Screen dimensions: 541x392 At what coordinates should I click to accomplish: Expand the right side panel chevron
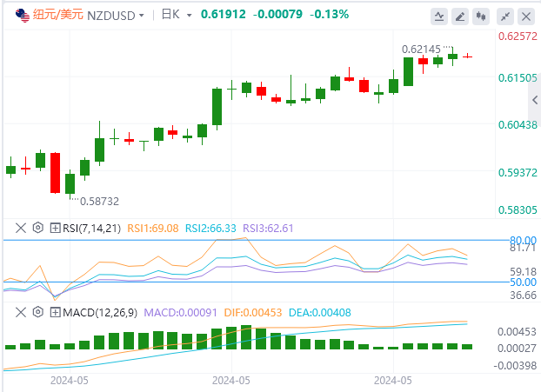[535, 100]
